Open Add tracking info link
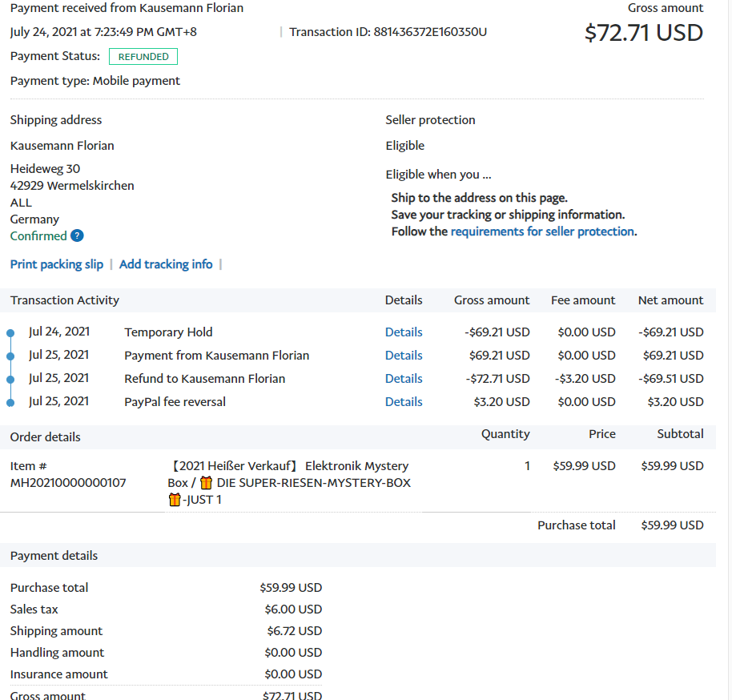 166,264
